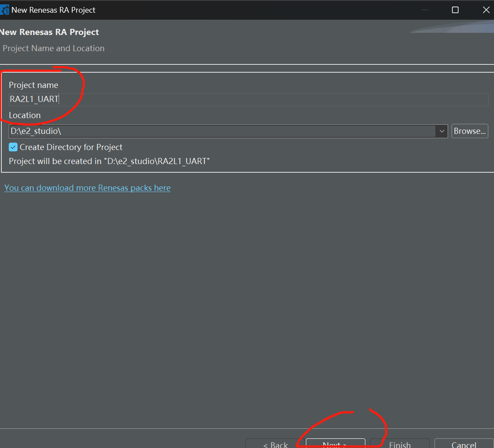
Task: Click the 'Project will be created in' path text
Action: [x=109, y=161]
